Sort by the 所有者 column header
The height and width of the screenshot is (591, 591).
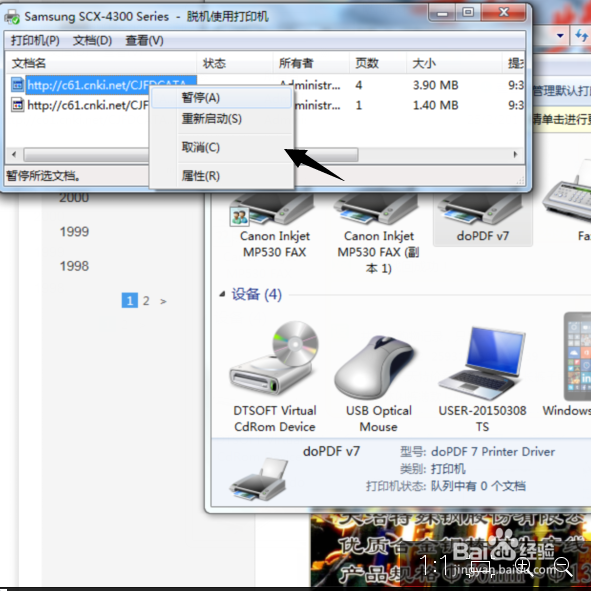311,63
